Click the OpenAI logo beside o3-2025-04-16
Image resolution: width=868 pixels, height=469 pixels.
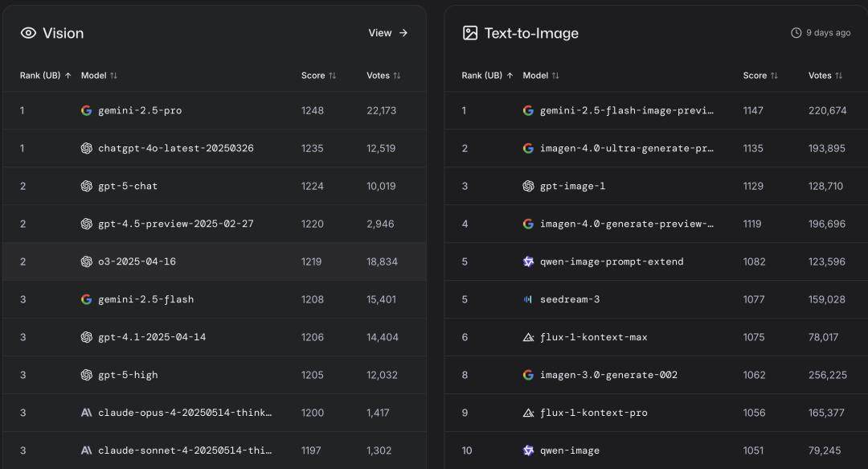(x=86, y=261)
